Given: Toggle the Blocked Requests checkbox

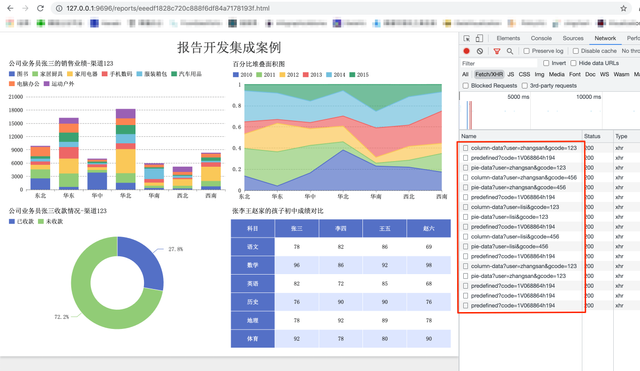Looking at the screenshot, I should (x=465, y=86).
